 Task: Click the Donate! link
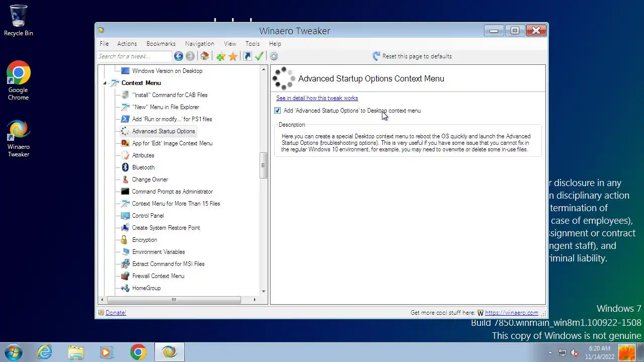pos(116,313)
